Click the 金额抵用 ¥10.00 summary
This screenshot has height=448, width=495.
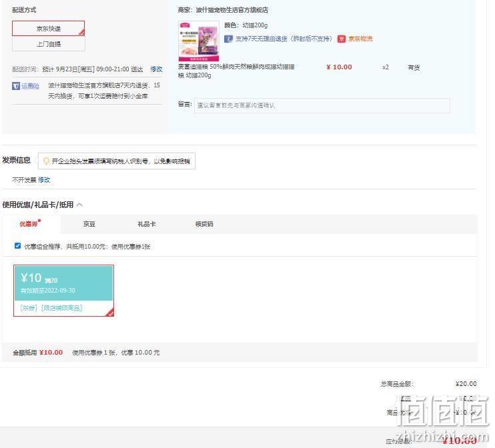37,353
